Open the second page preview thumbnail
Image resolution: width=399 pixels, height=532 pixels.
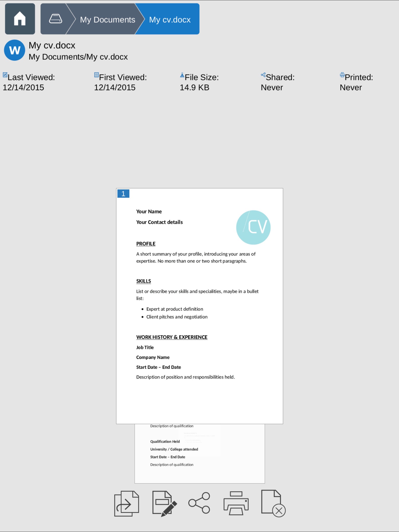click(200, 454)
